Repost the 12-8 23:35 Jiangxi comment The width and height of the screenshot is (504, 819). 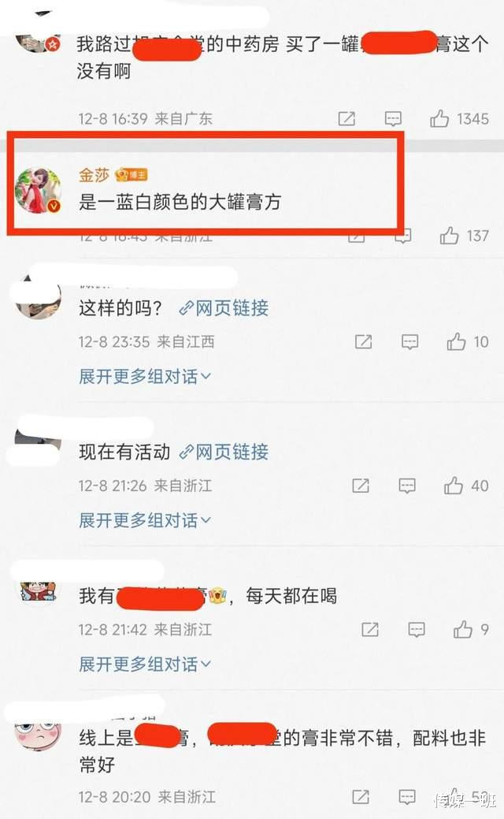coord(363,342)
